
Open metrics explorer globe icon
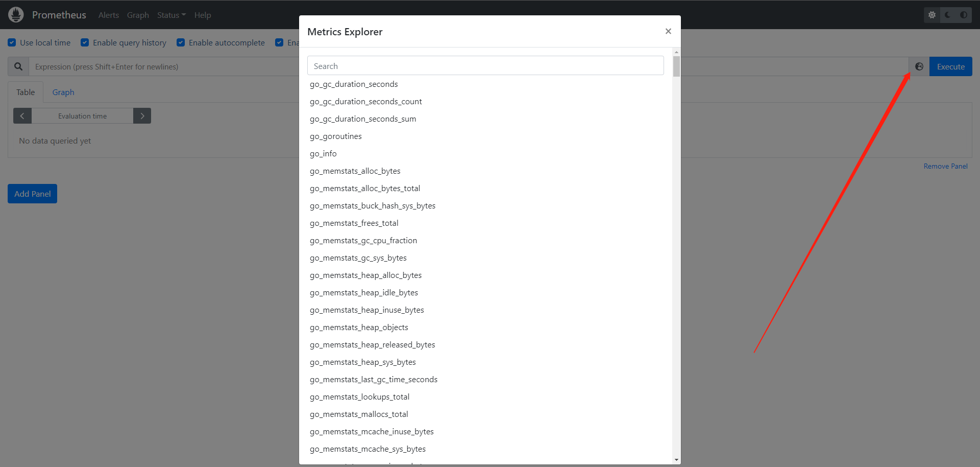919,66
